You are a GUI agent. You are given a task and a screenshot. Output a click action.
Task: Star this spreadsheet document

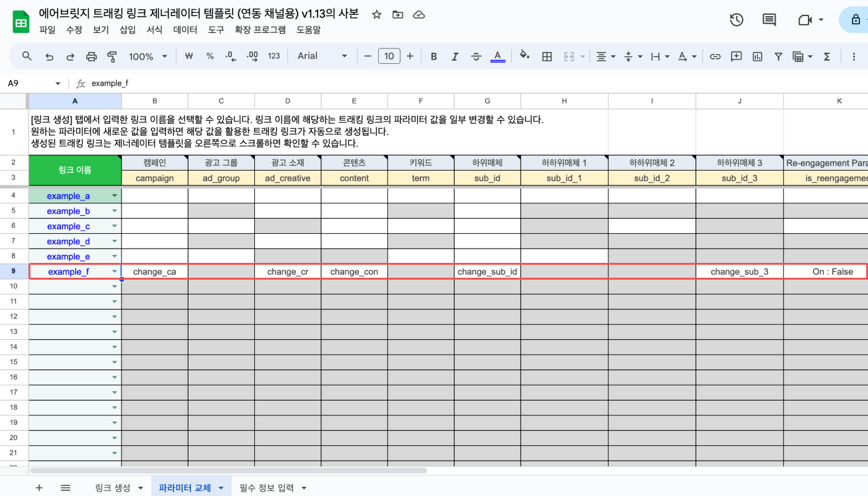pyautogui.click(x=376, y=14)
